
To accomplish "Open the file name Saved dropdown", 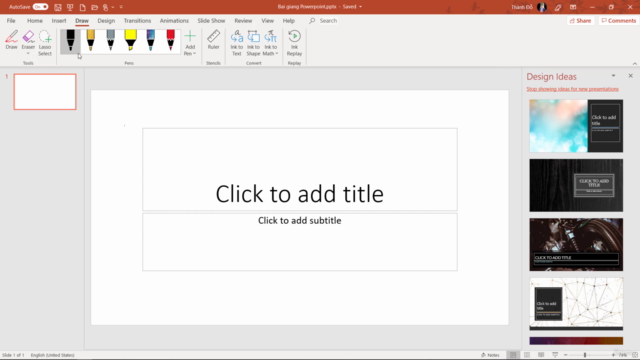I will pyautogui.click(x=360, y=7).
